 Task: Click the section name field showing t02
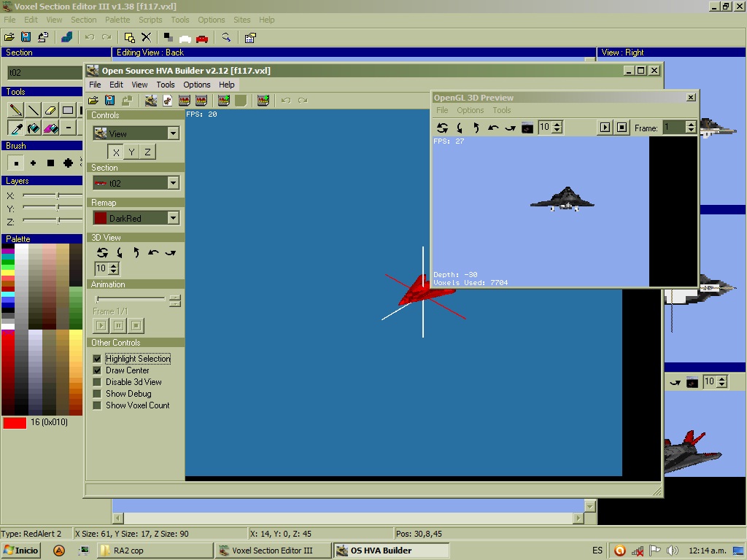point(44,73)
